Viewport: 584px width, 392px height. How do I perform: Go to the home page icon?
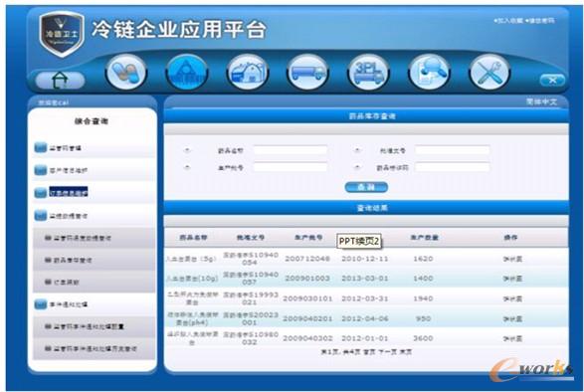click(60, 80)
